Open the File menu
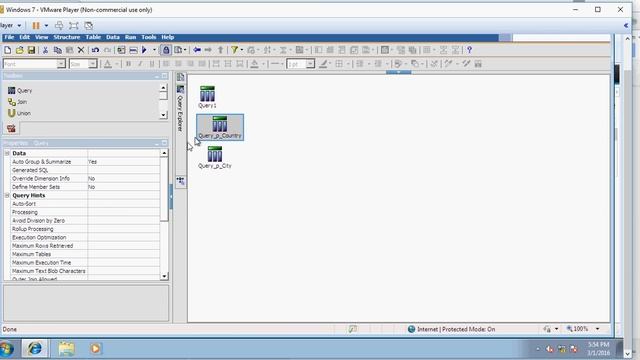 (x=9, y=37)
